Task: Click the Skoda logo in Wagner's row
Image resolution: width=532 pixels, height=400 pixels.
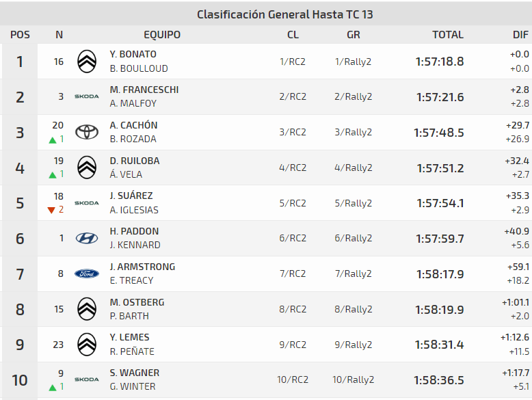Action: click(87, 379)
